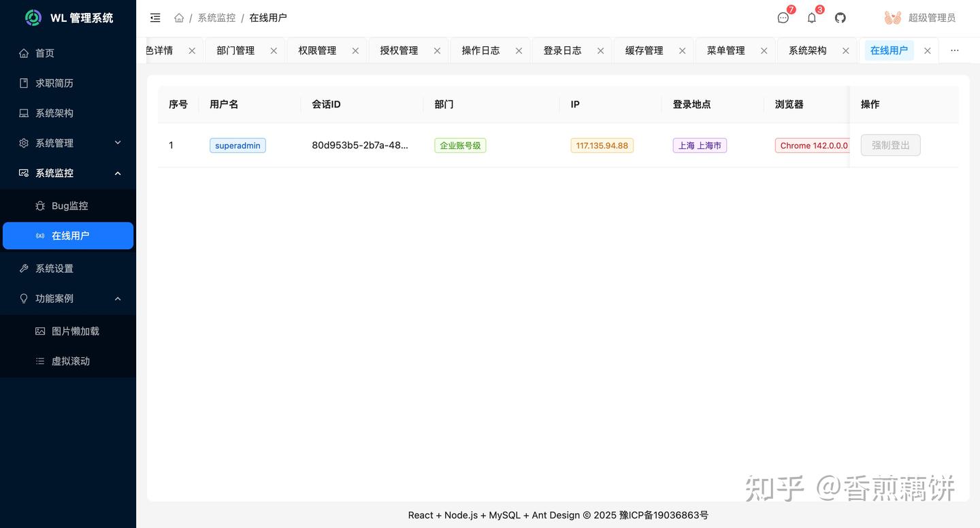The height and width of the screenshot is (528, 980).
Task: Switch to the 操作日志 tab
Action: [480, 50]
